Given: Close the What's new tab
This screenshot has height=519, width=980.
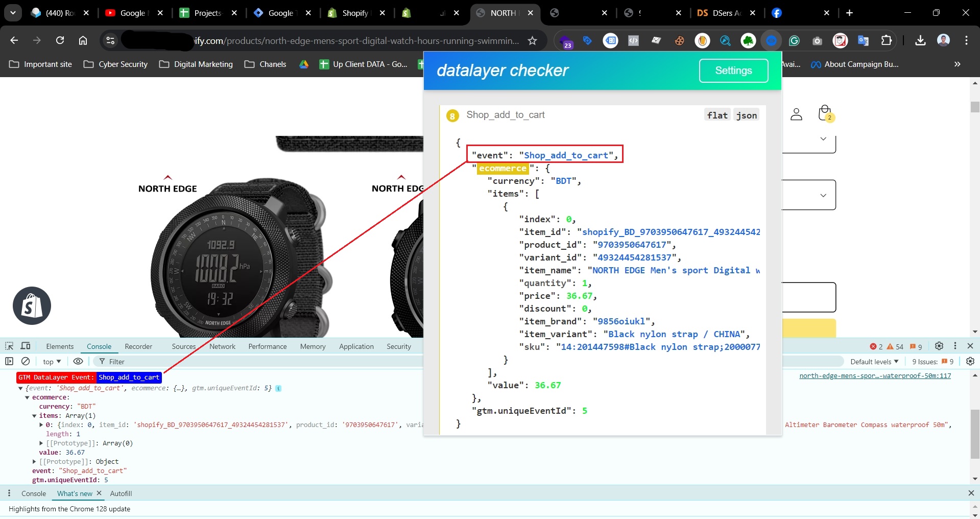Looking at the screenshot, I should tap(99, 493).
